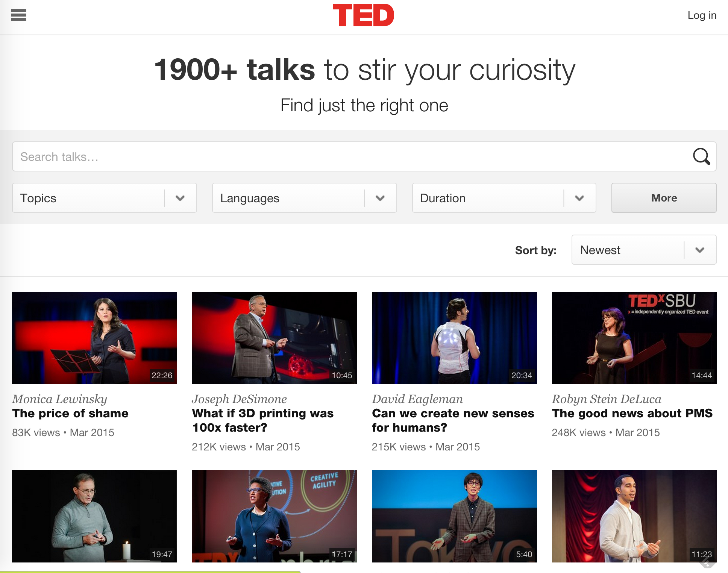Open the 5:40 Tokyo talk thumbnail
This screenshot has width=728, height=573.
click(454, 516)
